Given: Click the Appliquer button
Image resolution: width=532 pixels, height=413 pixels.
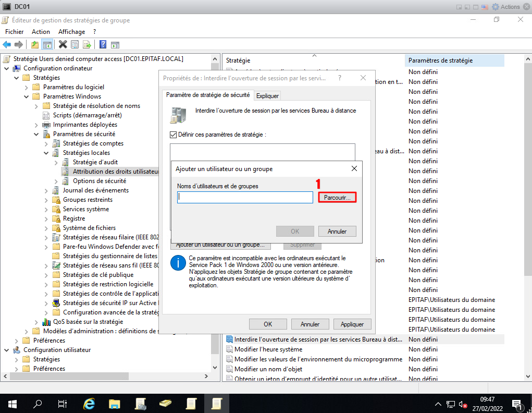Looking at the screenshot, I should click(352, 324).
